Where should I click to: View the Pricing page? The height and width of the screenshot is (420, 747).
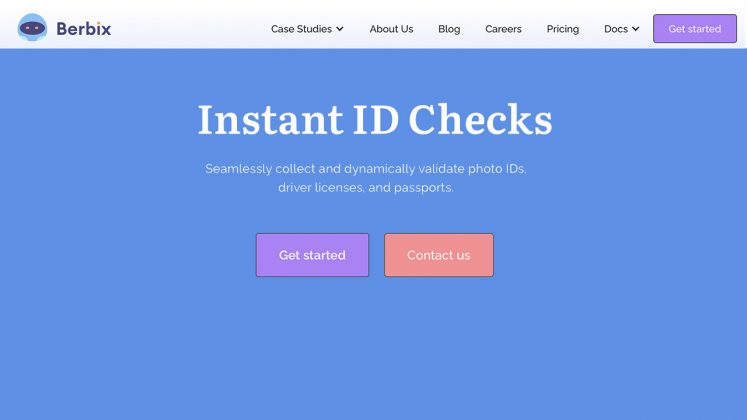[x=563, y=29]
